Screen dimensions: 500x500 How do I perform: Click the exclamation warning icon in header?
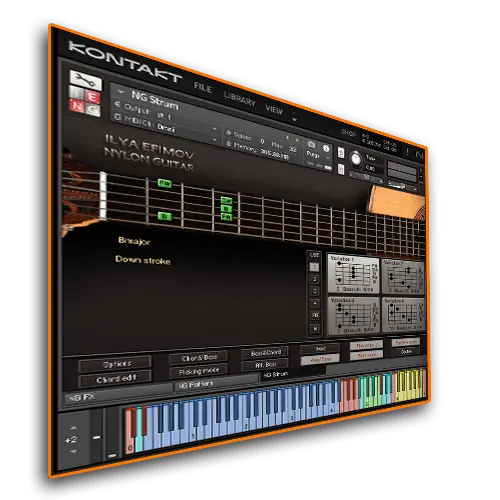click(407, 152)
